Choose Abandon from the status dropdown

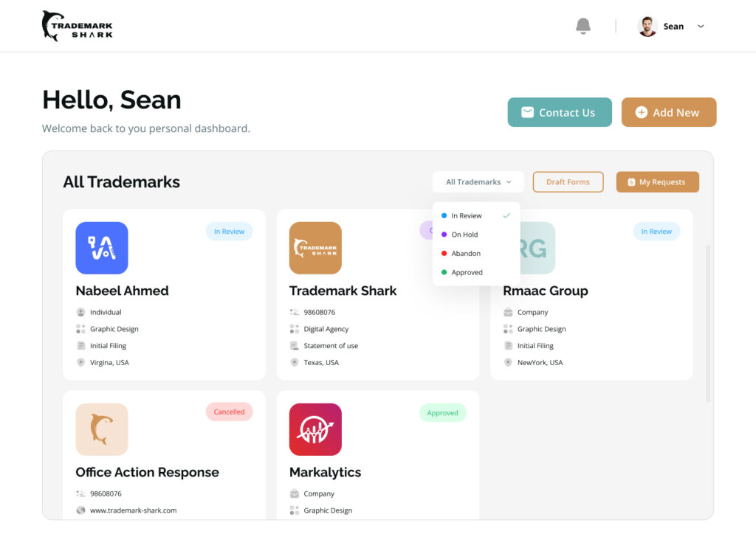(x=466, y=254)
